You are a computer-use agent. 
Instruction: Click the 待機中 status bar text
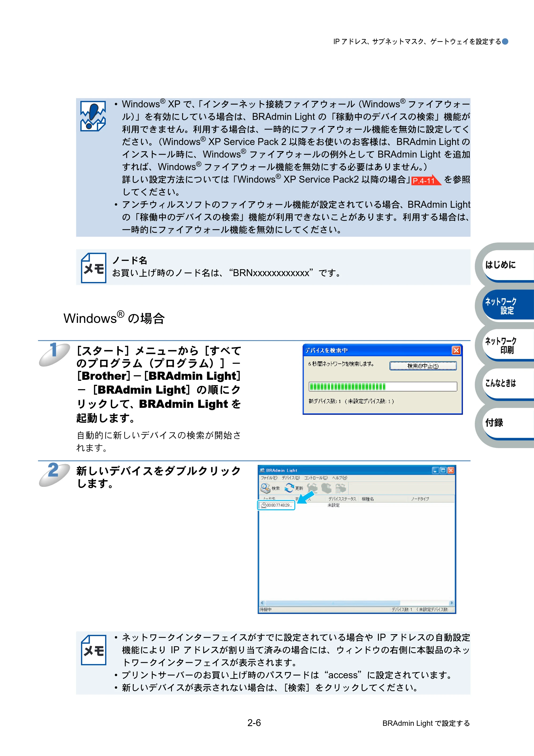click(266, 609)
